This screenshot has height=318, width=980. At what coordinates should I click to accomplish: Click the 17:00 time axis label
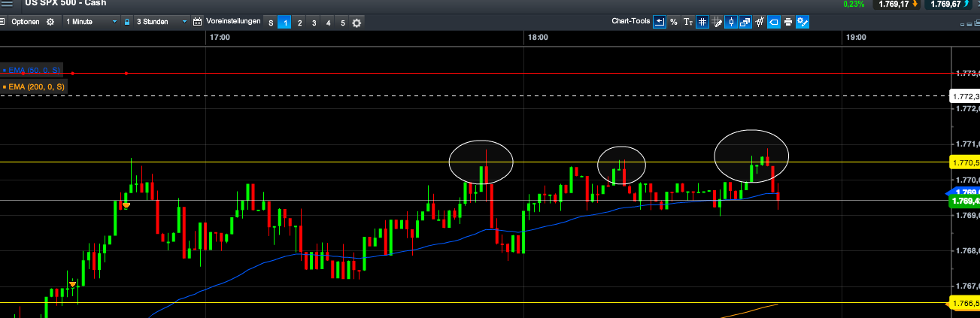click(220, 37)
